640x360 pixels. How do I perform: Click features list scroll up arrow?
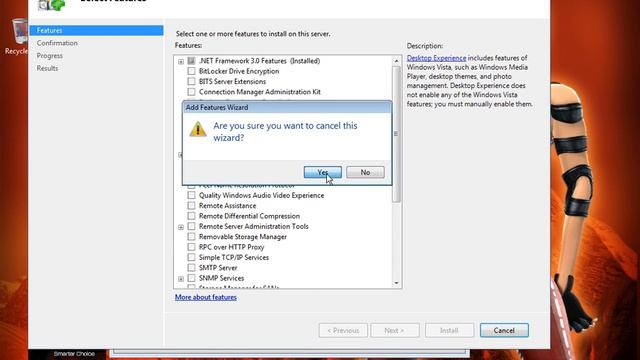(396, 61)
